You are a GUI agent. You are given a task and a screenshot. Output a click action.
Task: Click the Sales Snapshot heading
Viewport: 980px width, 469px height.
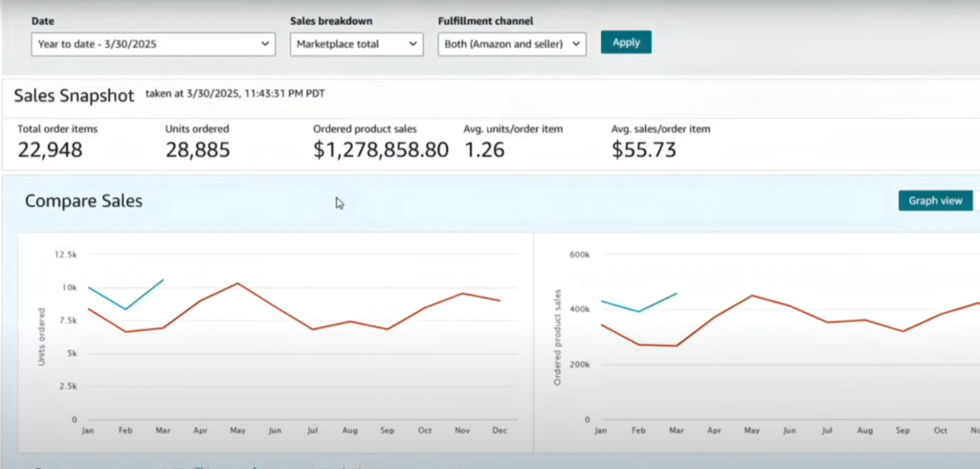pyautogui.click(x=74, y=97)
